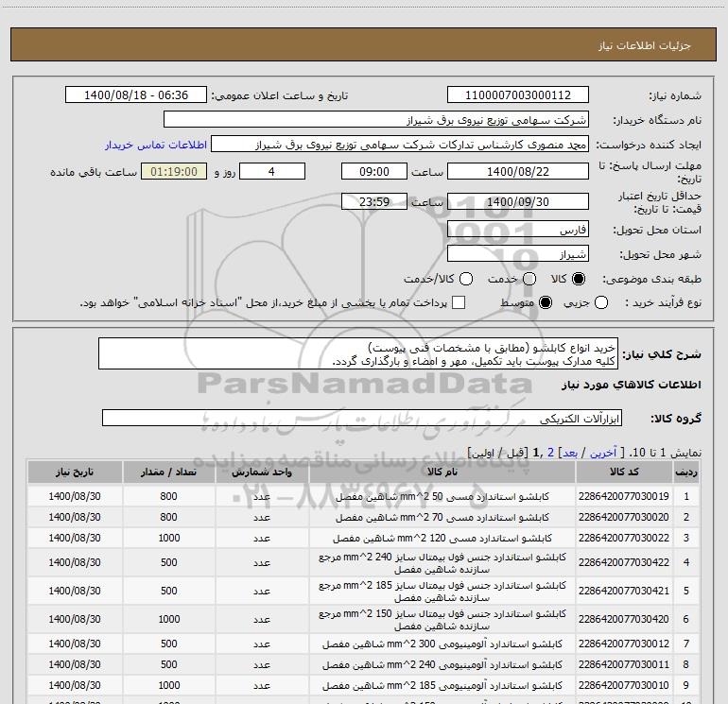
Task: Click product code 2286420077030019
Action: [x=624, y=496]
